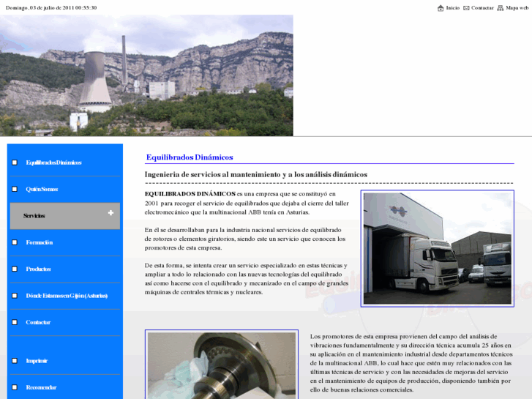Click the square bullet beside sidebar Contactar

pyautogui.click(x=15, y=322)
